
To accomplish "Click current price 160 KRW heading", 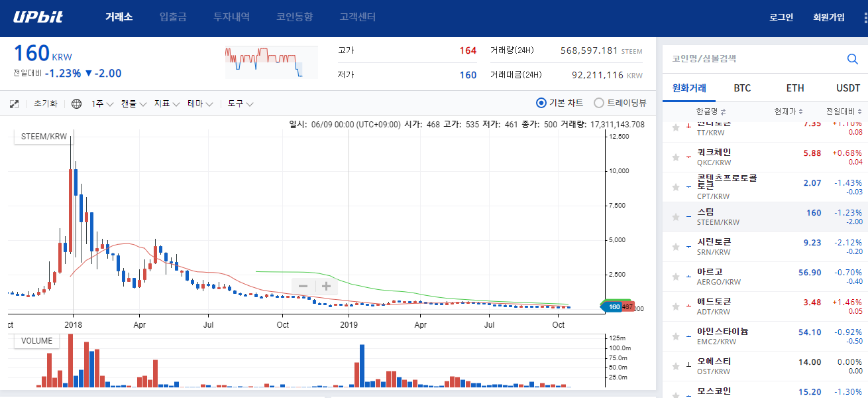I will (x=43, y=54).
